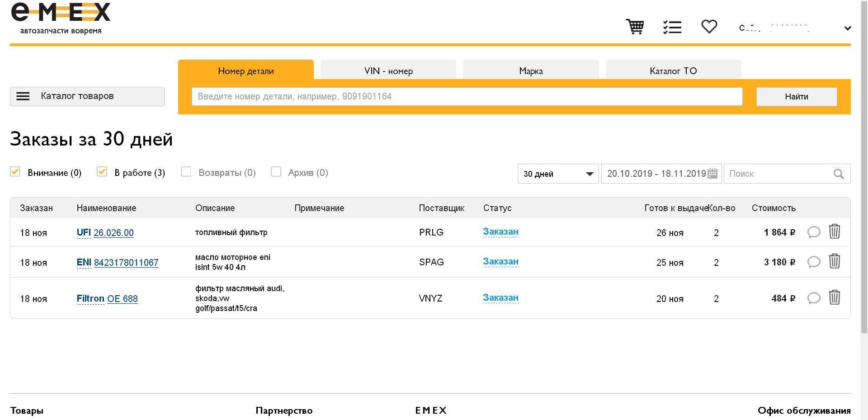Open the orders checklist icon
This screenshot has height=420, width=868.
672,27
